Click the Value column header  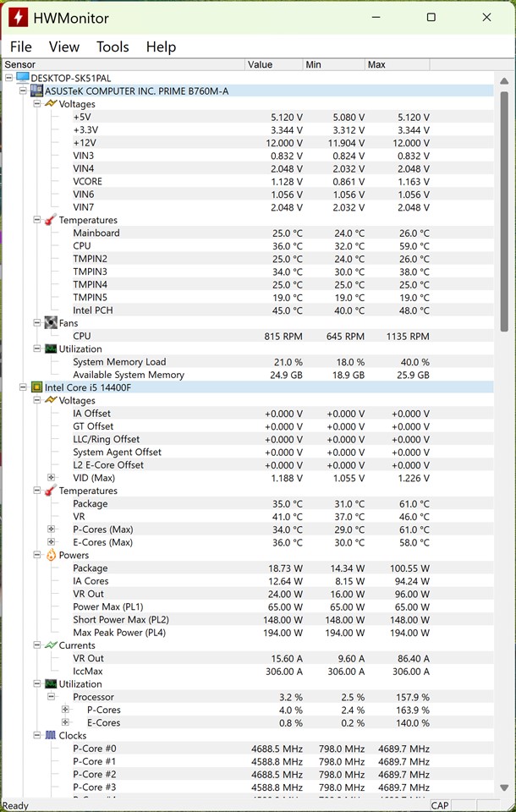pos(275,64)
